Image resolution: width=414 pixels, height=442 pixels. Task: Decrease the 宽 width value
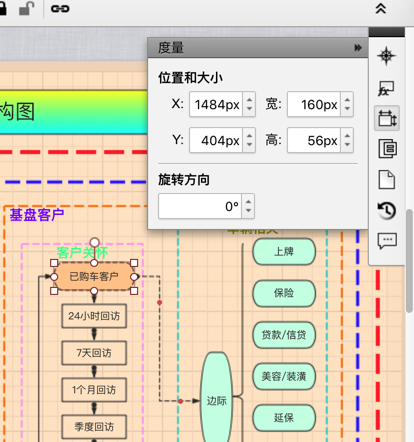click(x=347, y=109)
